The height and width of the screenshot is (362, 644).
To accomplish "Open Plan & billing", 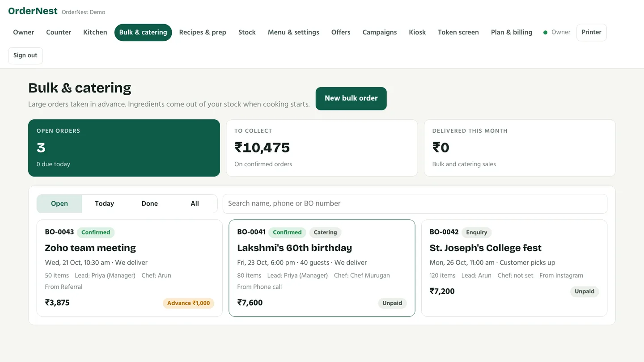I will pos(512,32).
